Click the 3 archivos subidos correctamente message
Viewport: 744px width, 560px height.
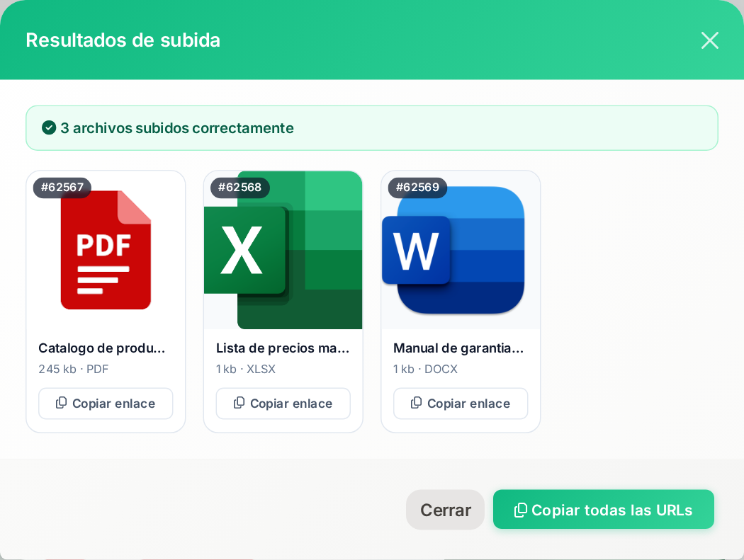(x=177, y=128)
